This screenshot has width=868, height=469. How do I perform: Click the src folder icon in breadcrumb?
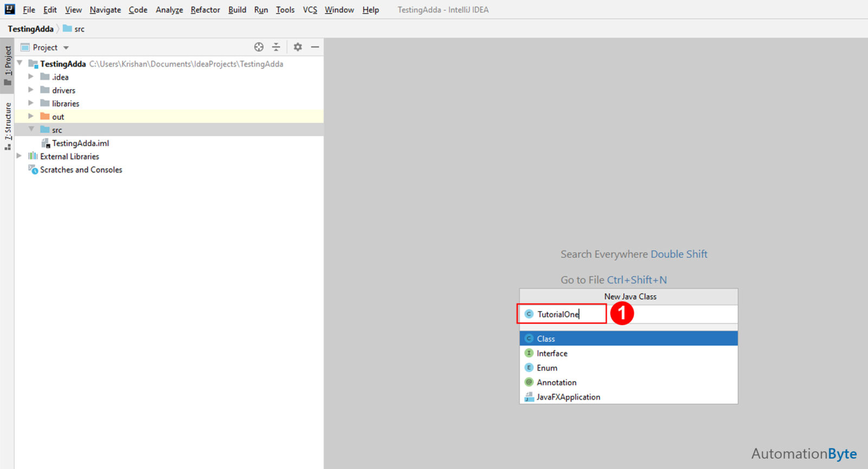click(67, 28)
